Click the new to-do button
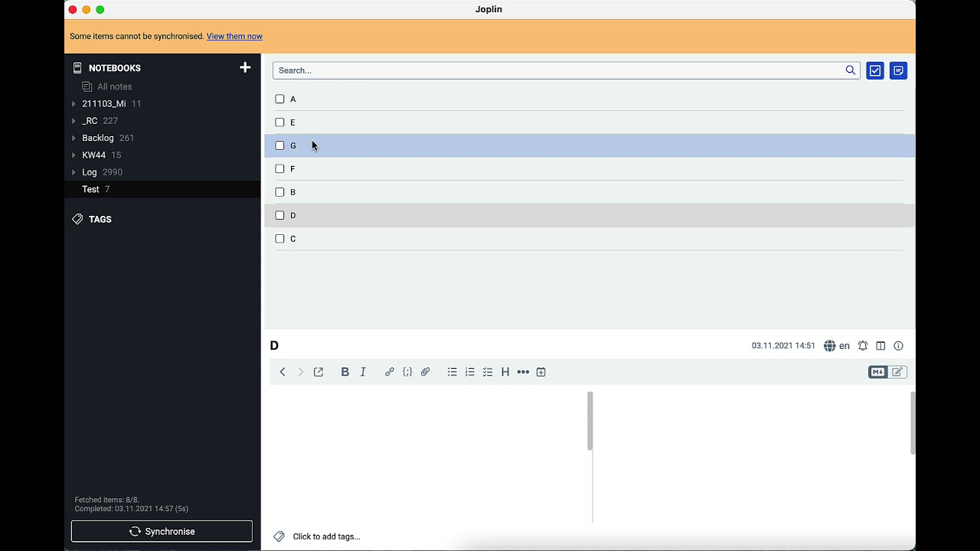Viewport: 980px width, 551px height. [x=875, y=70]
